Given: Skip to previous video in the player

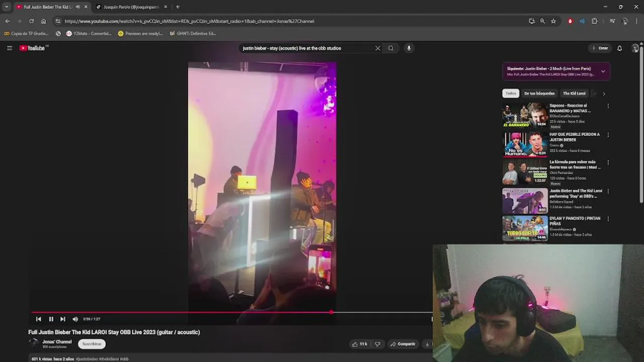Looking at the screenshot, I should pos(38,319).
